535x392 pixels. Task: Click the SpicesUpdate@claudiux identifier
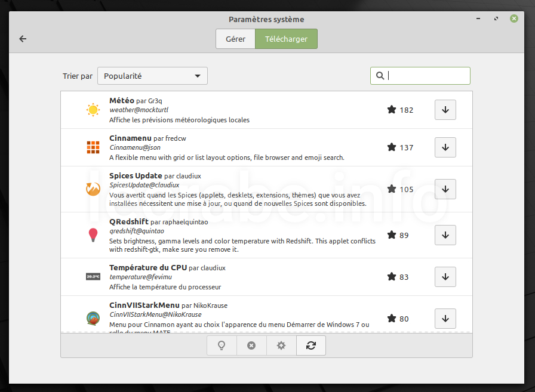144,185
